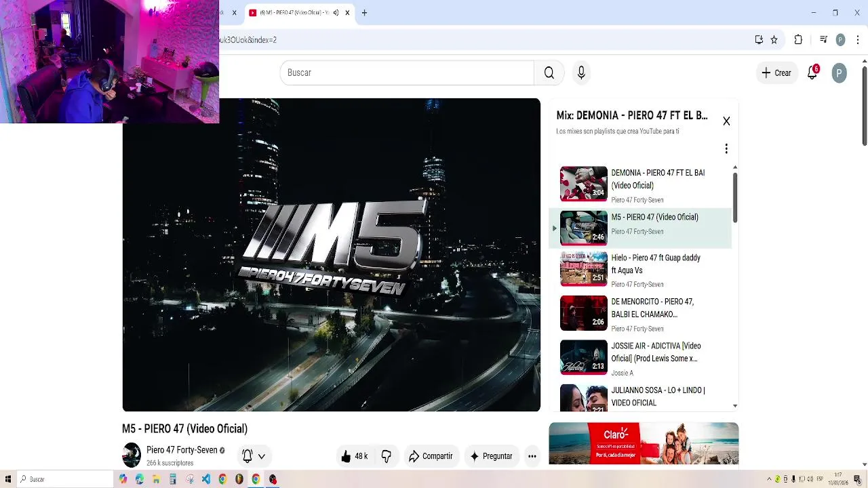Open Calculator from the taskbar
This screenshot has width=868, height=488.
pyautogui.click(x=173, y=479)
